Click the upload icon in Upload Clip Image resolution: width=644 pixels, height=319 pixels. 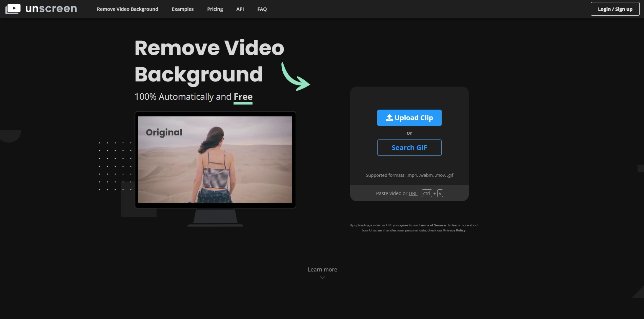[x=389, y=118]
